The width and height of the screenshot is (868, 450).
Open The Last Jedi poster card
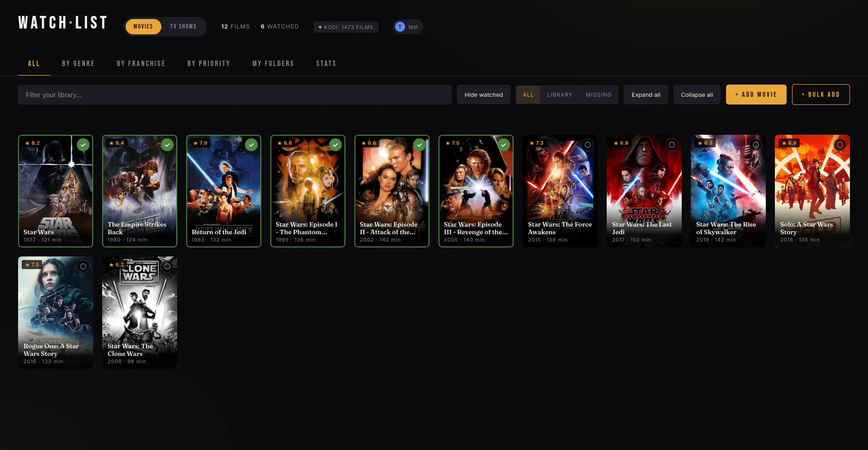[644, 191]
